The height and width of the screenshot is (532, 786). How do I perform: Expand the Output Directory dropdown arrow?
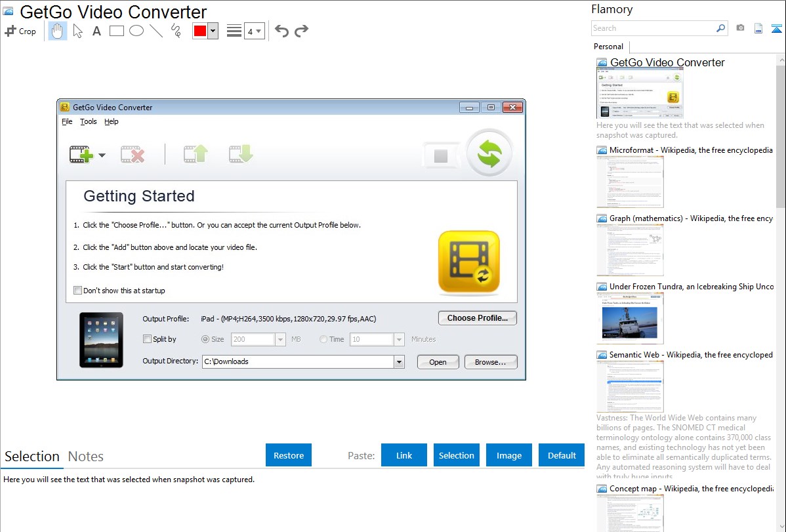coord(399,361)
